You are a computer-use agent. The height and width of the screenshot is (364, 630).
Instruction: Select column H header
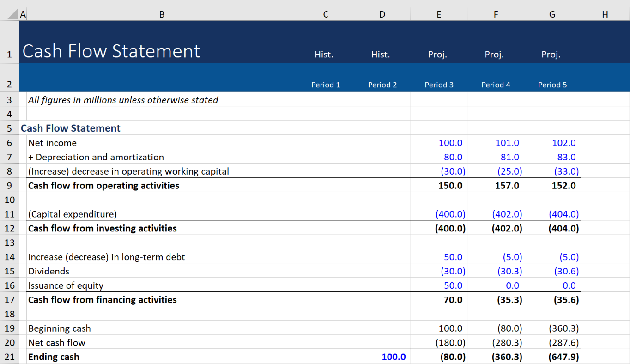click(x=605, y=15)
